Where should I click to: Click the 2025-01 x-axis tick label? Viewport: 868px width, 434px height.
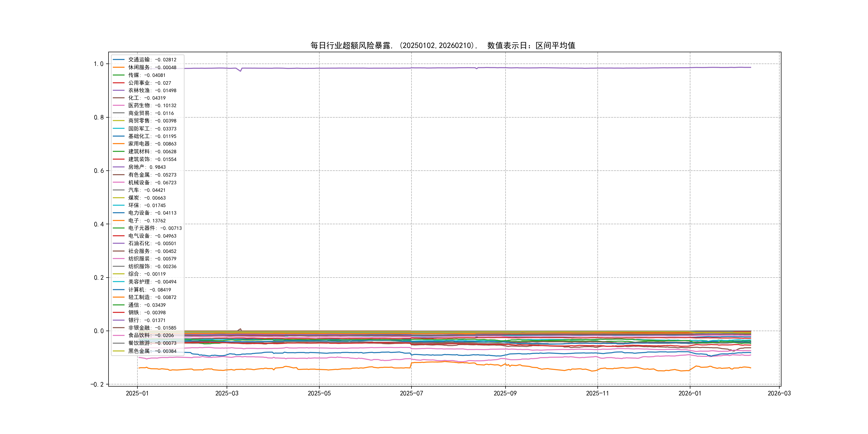[x=137, y=394]
